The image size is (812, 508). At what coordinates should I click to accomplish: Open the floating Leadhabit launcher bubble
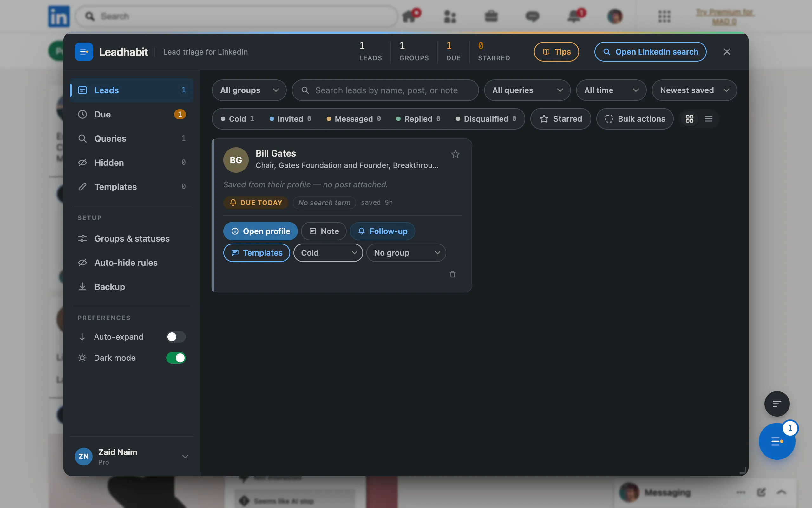point(777,441)
